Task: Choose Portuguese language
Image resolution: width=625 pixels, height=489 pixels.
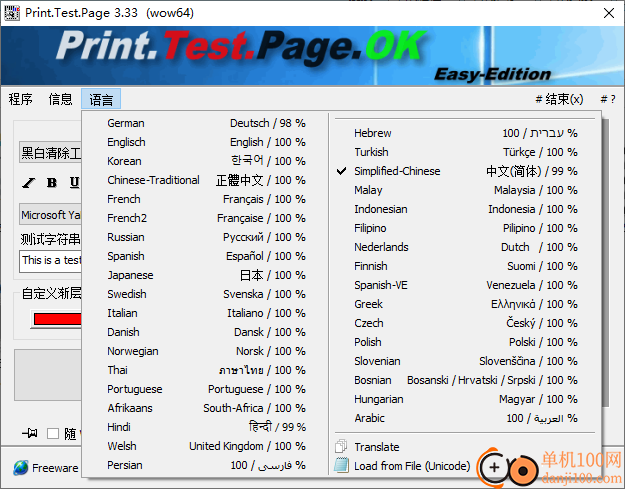Action: click(206, 389)
